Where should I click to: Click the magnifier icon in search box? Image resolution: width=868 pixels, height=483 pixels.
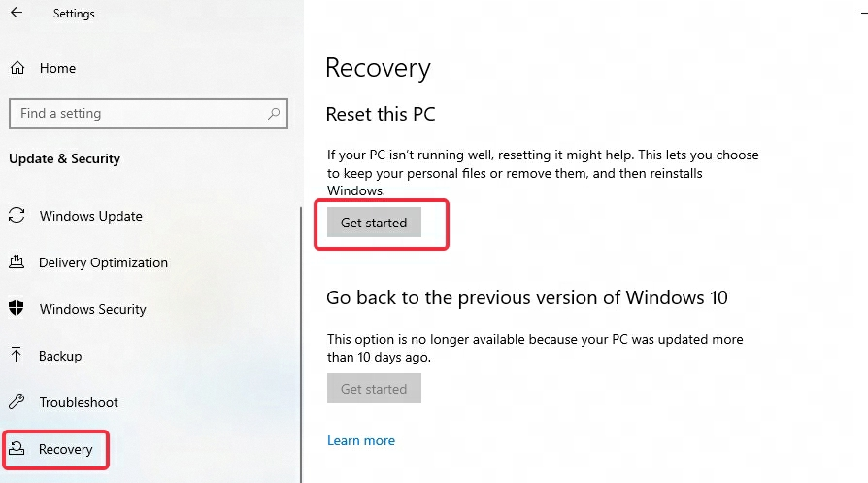275,114
